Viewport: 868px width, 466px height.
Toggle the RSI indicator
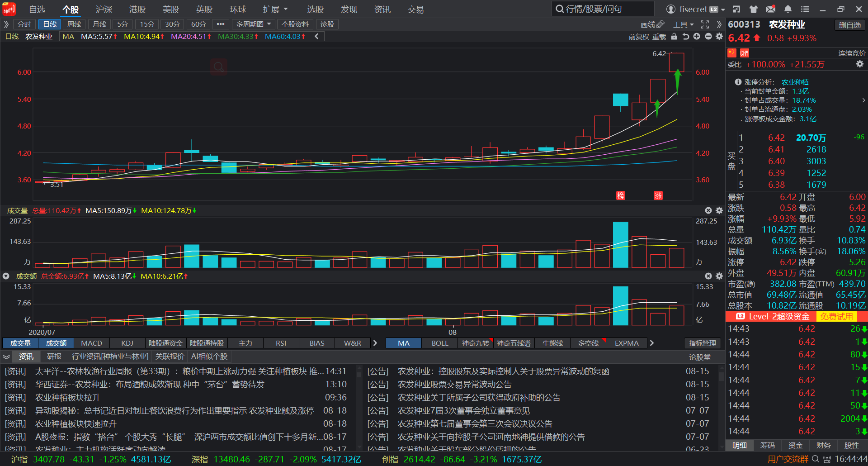click(281, 343)
